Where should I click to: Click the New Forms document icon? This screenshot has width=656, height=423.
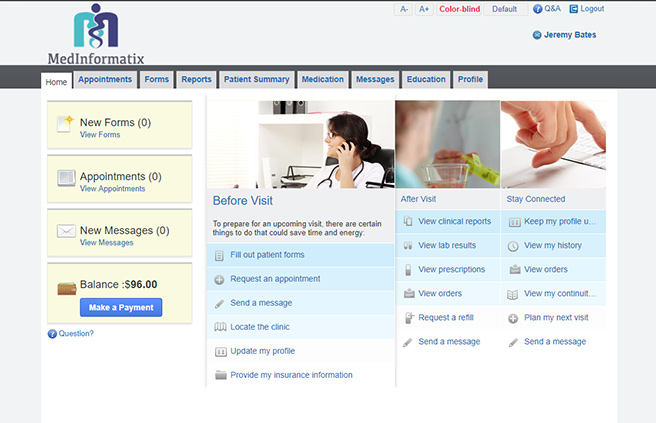coord(65,124)
